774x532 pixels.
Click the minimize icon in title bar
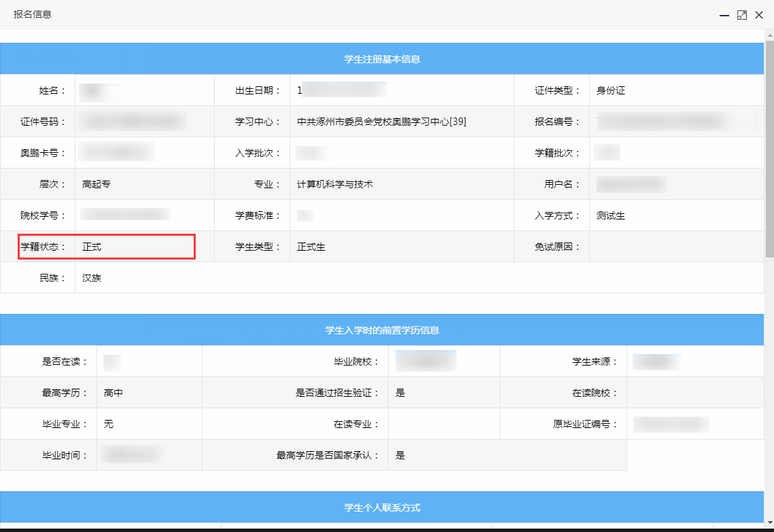[724, 14]
